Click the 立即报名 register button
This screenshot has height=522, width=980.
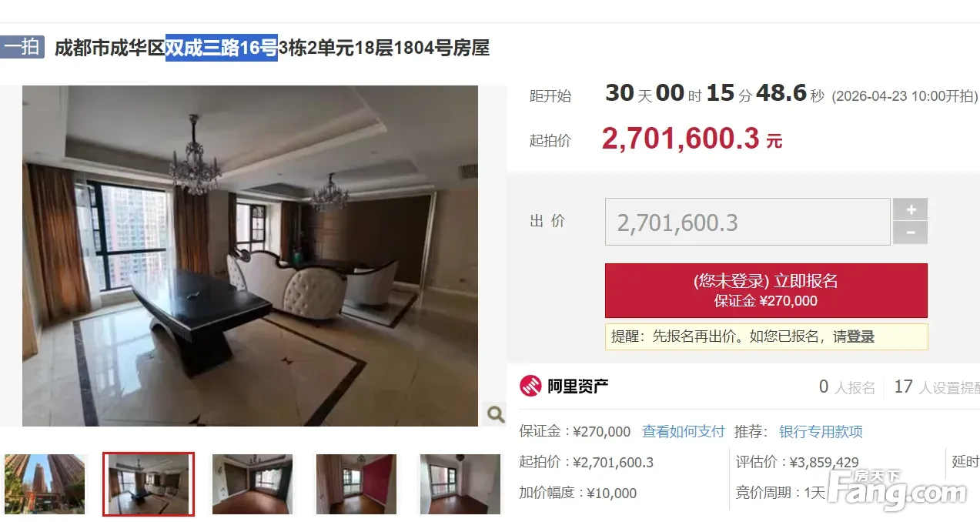coord(766,290)
